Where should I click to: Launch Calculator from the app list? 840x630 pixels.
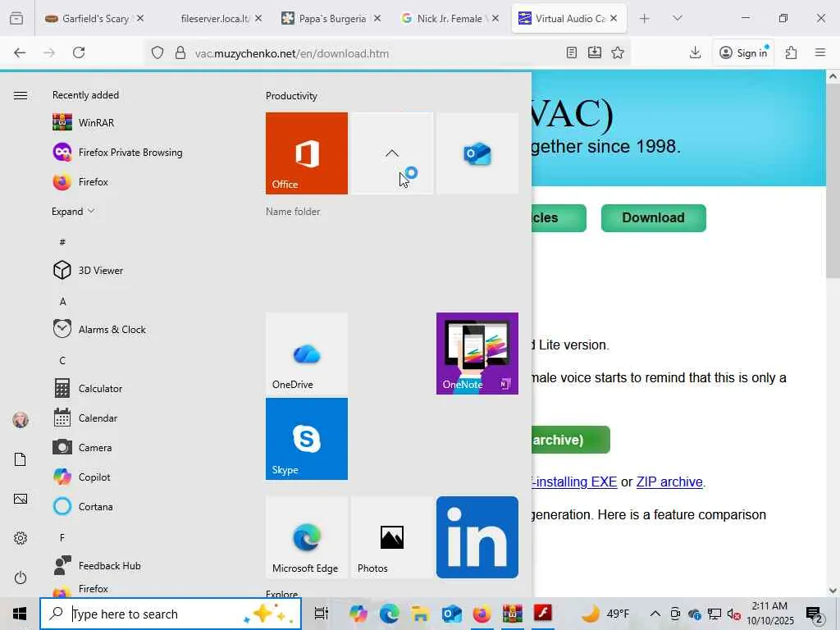pyautogui.click(x=87, y=388)
